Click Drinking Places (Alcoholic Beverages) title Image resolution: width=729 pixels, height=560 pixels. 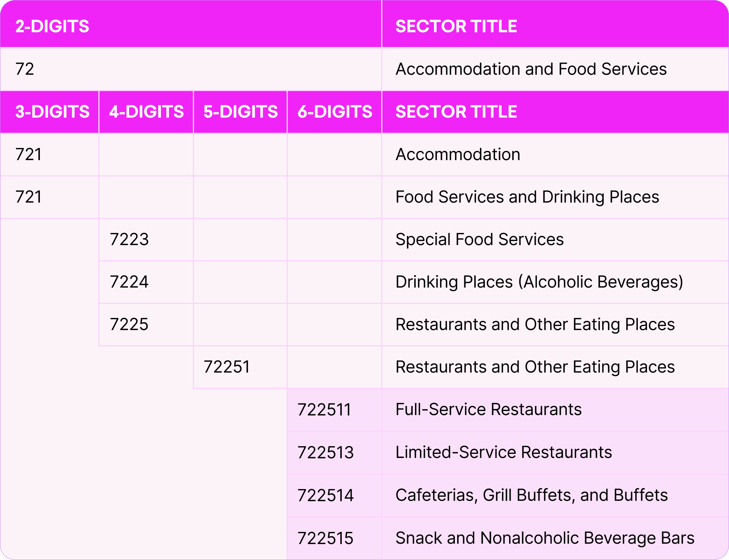[539, 282]
